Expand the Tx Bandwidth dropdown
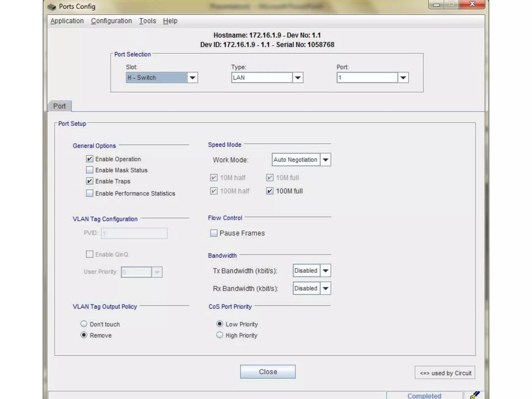532x399 pixels. pos(325,271)
